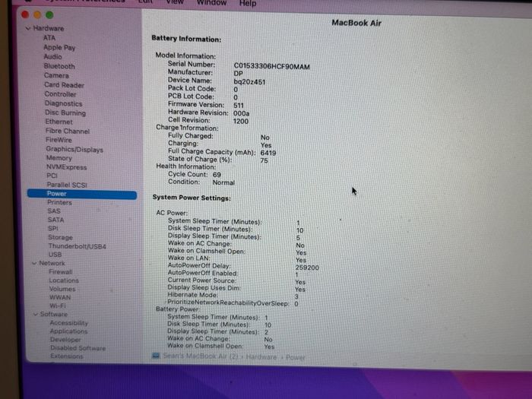Select Memory in the sidebar
Viewport: 532px width, 399px height.
pyautogui.click(x=59, y=158)
